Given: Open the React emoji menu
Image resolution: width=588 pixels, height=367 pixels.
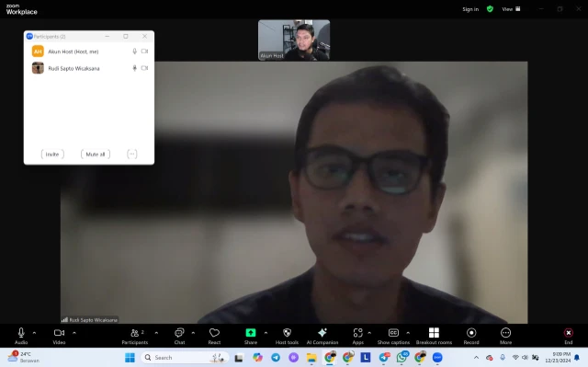Looking at the screenshot, I should pos(214,336).
